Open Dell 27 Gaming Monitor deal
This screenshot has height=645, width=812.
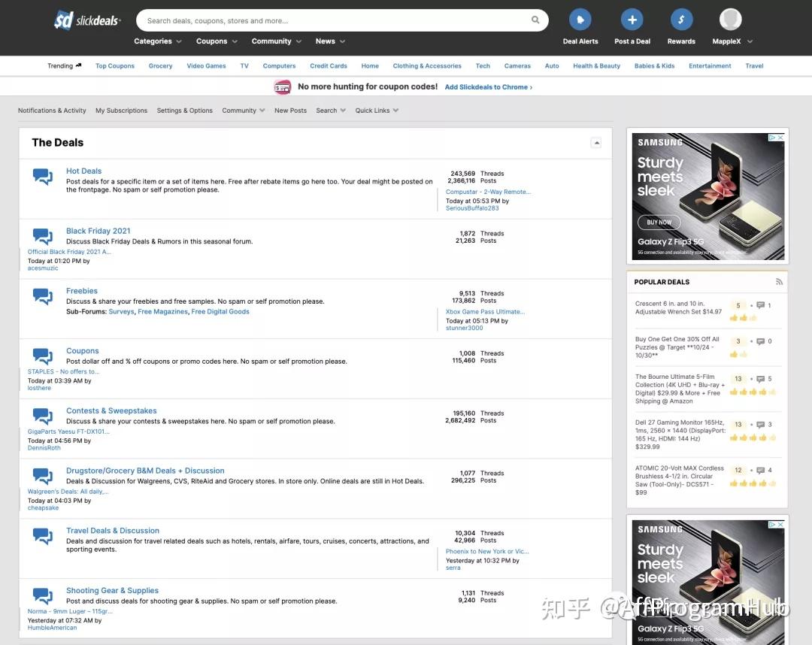(680, 435)
